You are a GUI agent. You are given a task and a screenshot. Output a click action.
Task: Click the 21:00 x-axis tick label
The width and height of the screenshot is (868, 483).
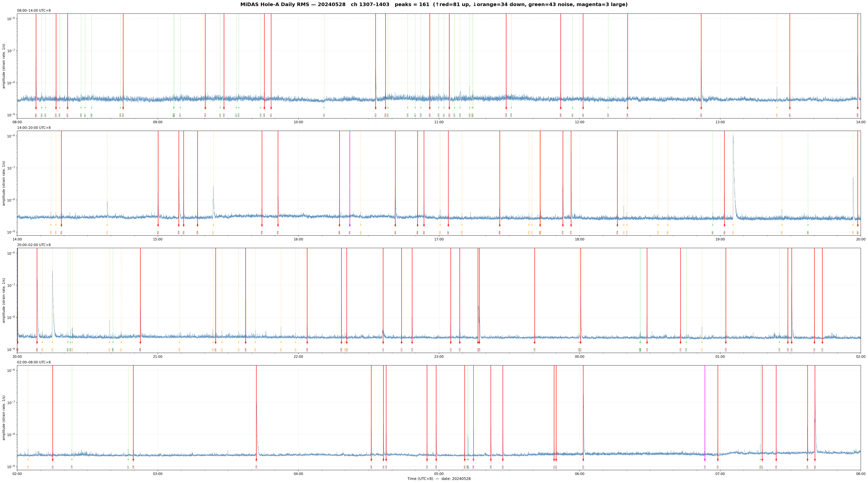pos(158,356)
